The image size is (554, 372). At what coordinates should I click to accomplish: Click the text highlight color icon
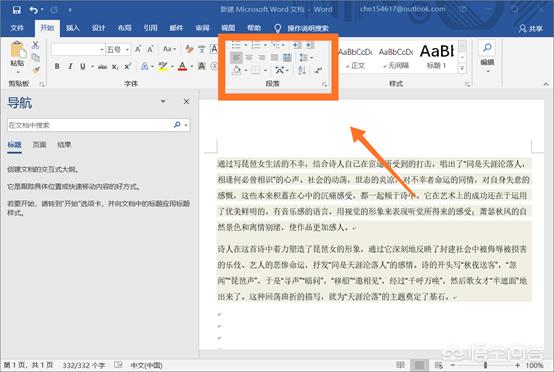[163, 66]
